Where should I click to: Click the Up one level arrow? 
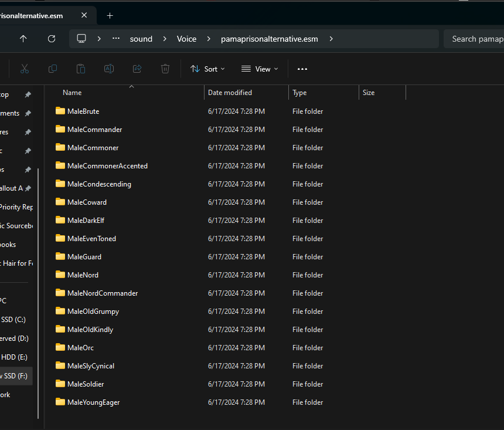tap(23, 39)
